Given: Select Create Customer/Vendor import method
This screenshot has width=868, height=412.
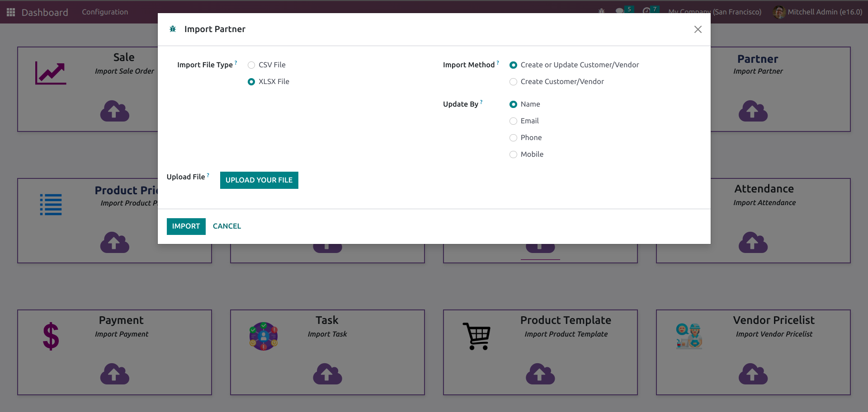Looking at the screenshot, I should tap(513, 82).
